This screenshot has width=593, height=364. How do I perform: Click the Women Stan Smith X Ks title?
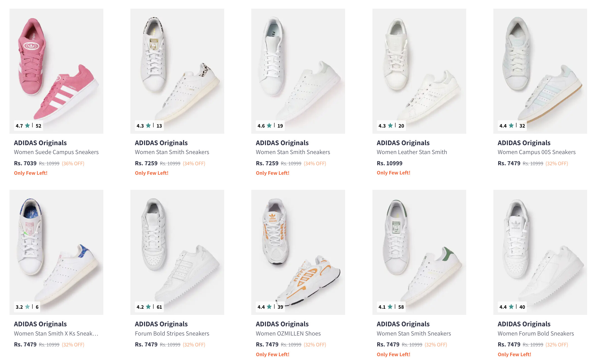coord(56,334)
